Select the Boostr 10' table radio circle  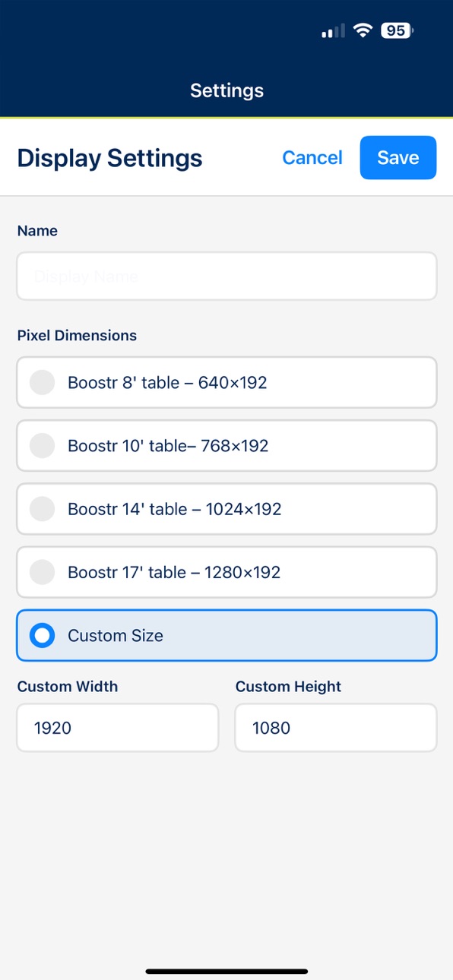coord(42,445)
